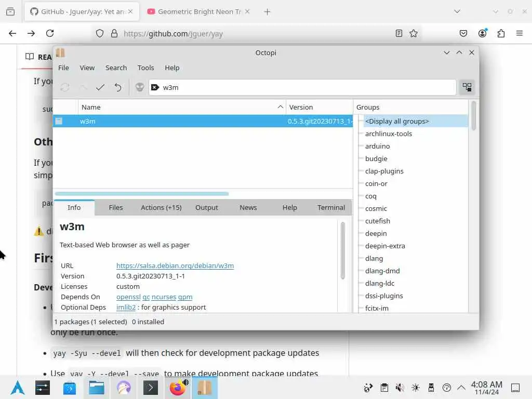Viewport: 532px width, 399px height.
Task: Click the Octopi window title bar icon
Action: pyautogui.click(x=60, y=52)
